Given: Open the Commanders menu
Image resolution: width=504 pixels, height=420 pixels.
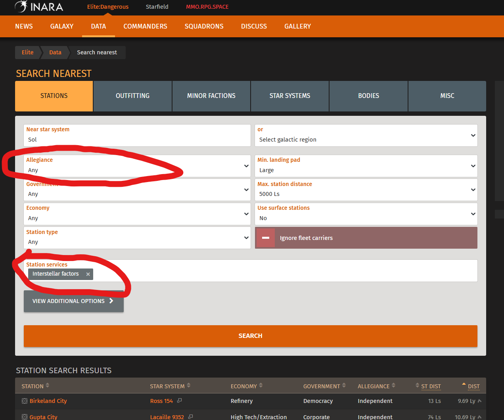Looking at the screenshot, I should [x=145, y=26].
